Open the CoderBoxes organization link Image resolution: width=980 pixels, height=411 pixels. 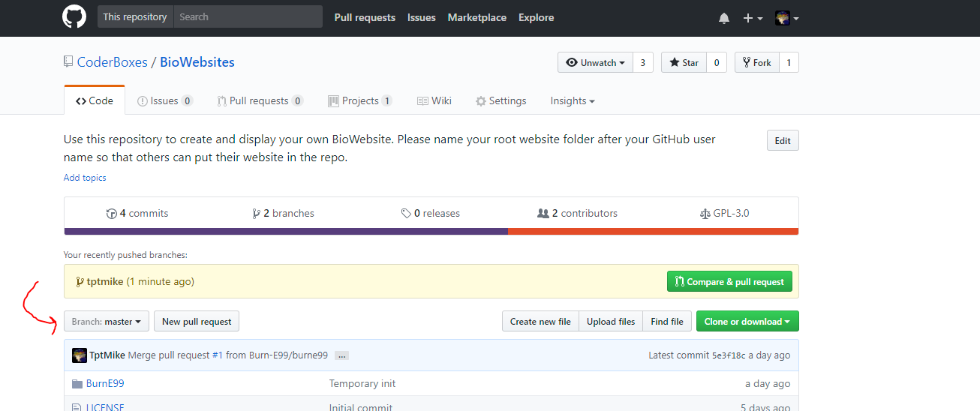pos(113,62)
